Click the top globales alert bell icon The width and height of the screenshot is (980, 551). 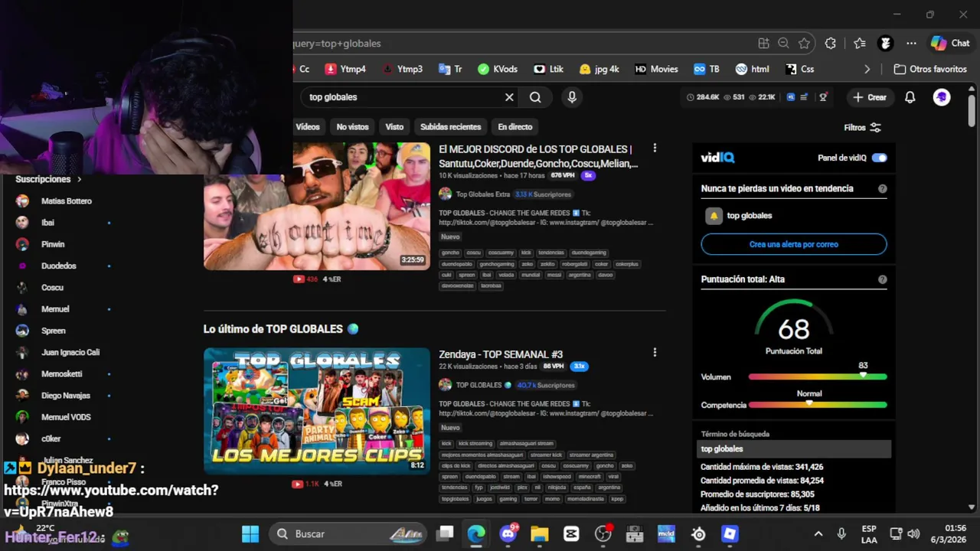pos(714,216)
